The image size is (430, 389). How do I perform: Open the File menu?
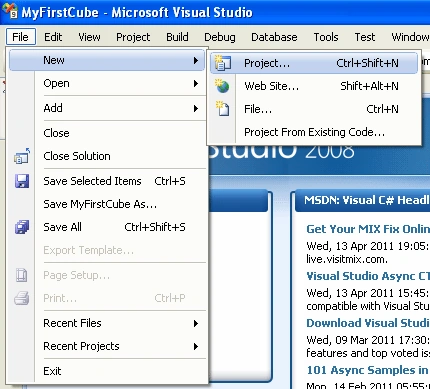coord(20,37)
